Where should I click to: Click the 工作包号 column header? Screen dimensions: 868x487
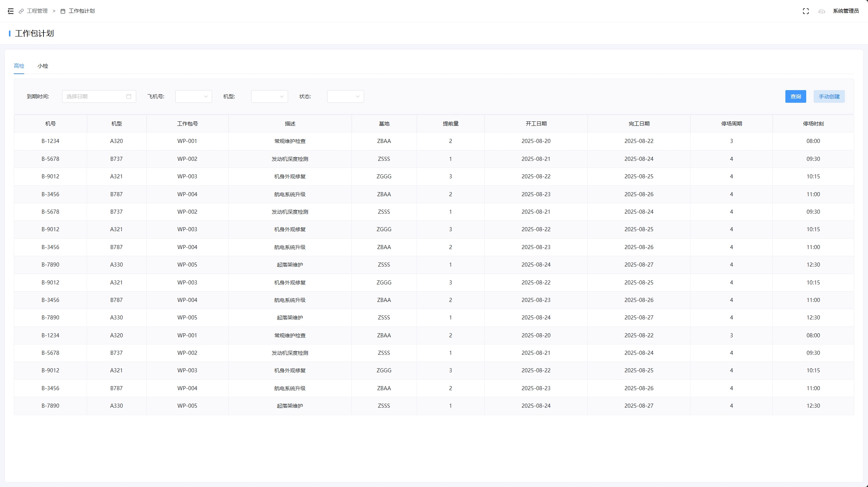(187, 124)
